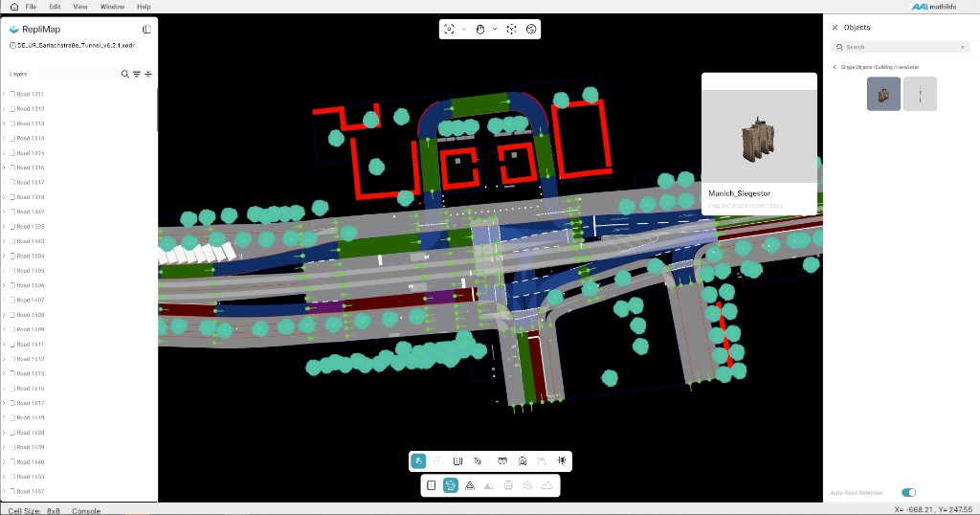Collapse the RepliMap side panel
The image size is (980, 515).
click(x=146, y=30)
